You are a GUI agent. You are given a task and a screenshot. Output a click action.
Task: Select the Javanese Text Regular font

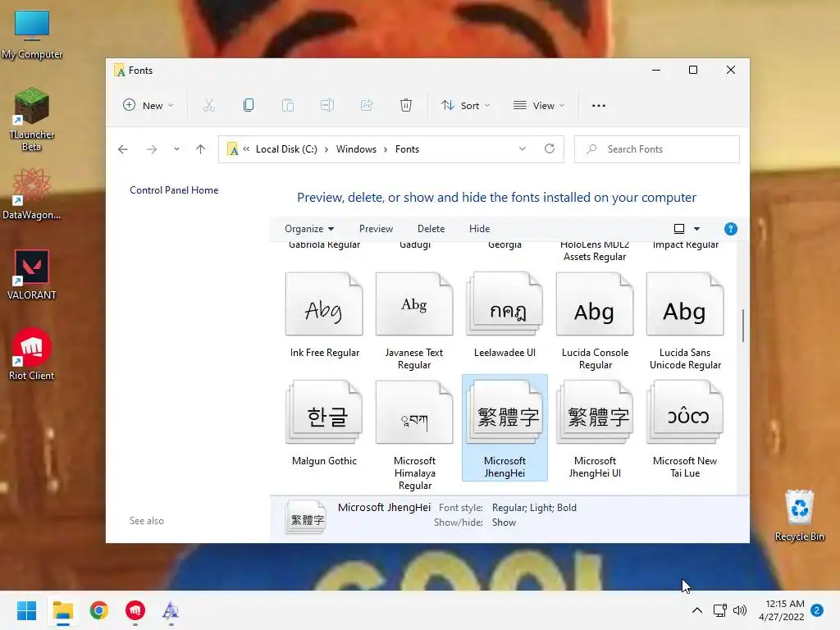pos(414,321)
